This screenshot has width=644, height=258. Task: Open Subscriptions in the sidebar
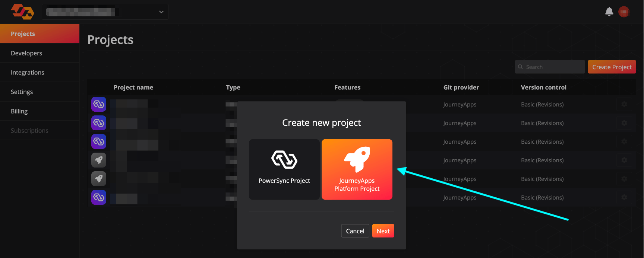click(40, 130)
